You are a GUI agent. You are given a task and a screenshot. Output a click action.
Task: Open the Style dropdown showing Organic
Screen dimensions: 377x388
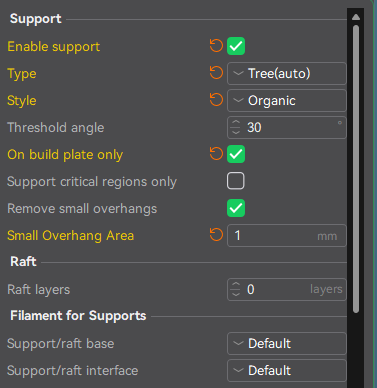287,100
